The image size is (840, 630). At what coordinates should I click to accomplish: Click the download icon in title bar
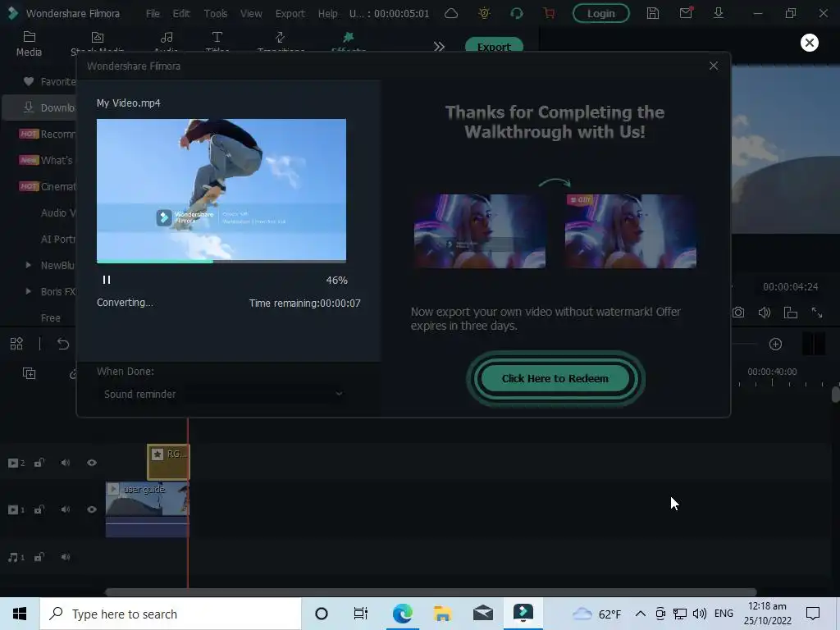719,13
